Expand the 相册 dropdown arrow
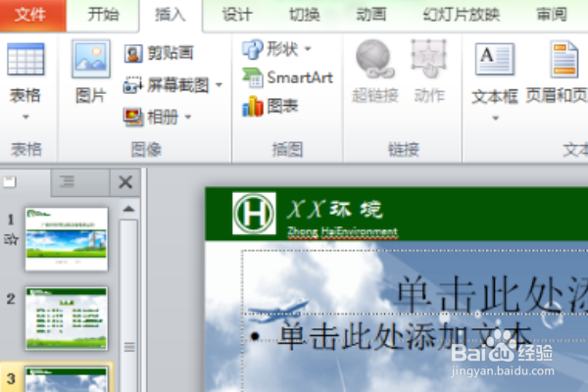The width and height of the screenshot is (588, 392). (x=188, y=117)
